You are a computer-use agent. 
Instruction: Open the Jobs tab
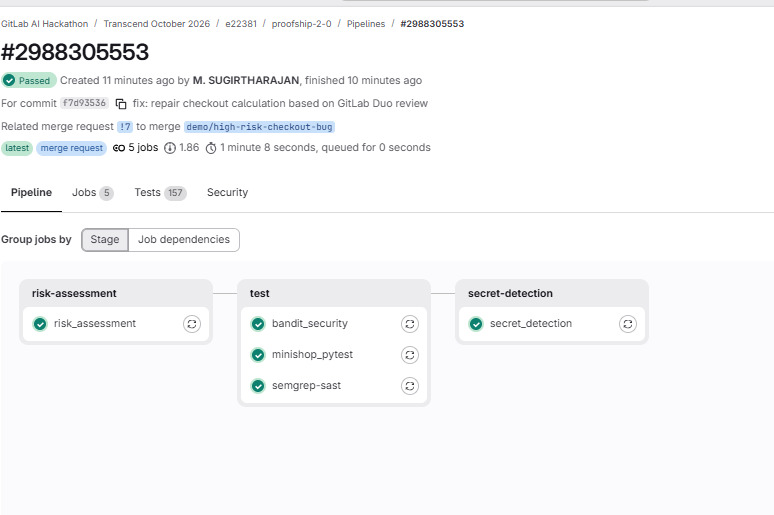tap(92, 193)
